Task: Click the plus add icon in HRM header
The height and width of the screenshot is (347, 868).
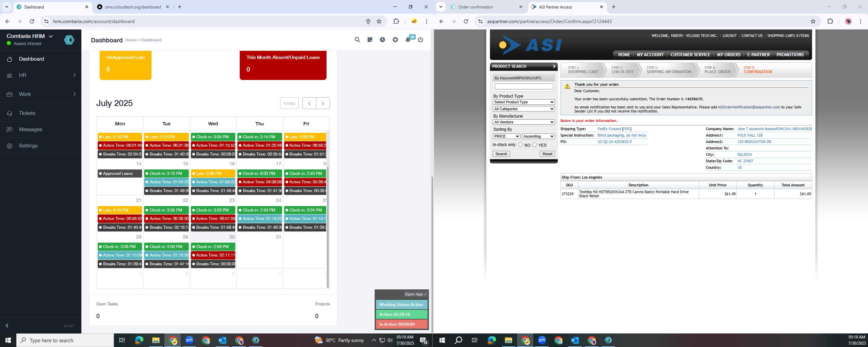Action: coord(395,40)
